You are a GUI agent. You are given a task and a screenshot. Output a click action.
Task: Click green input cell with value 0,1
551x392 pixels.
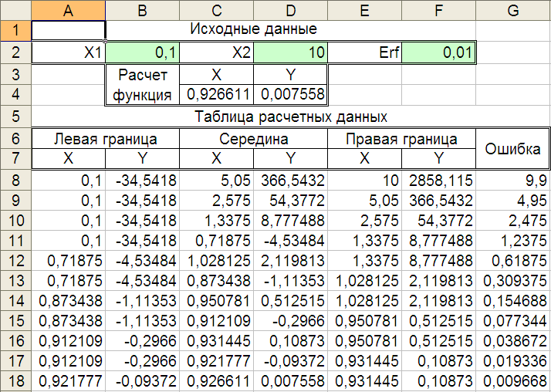(x=142, y=52)
